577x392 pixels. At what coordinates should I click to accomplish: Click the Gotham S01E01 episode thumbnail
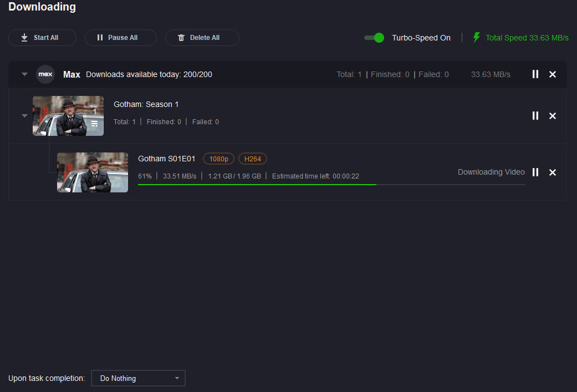point(93,172)
